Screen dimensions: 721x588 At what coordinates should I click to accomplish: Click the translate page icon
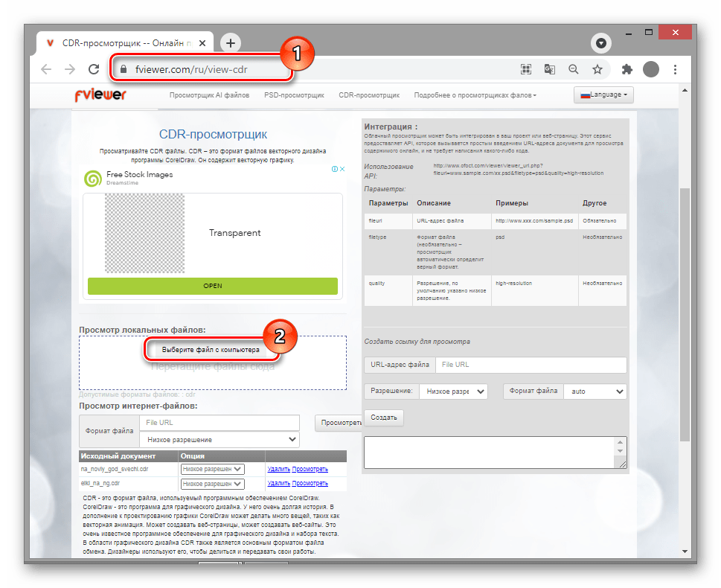549,69
